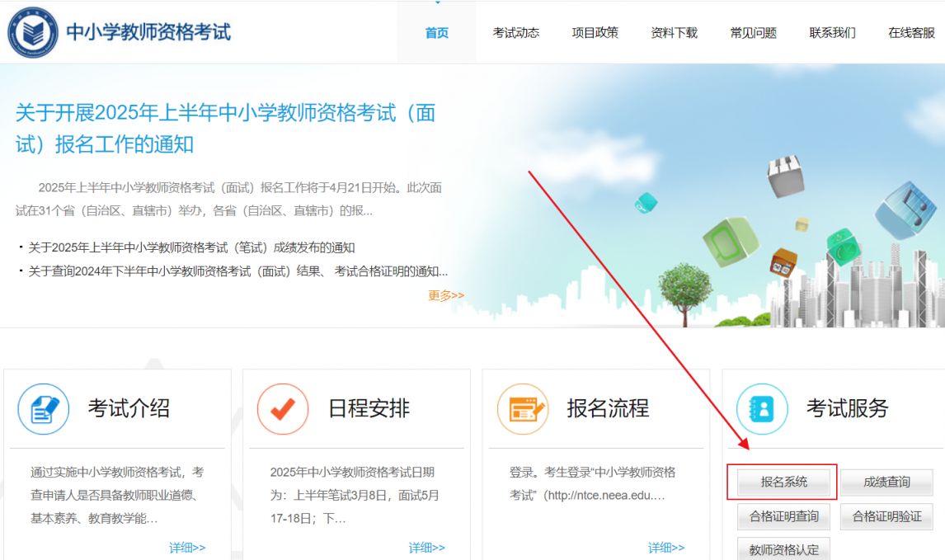
Task: Open 在线客服 in navigation bar
Action: tap(911, 32)
